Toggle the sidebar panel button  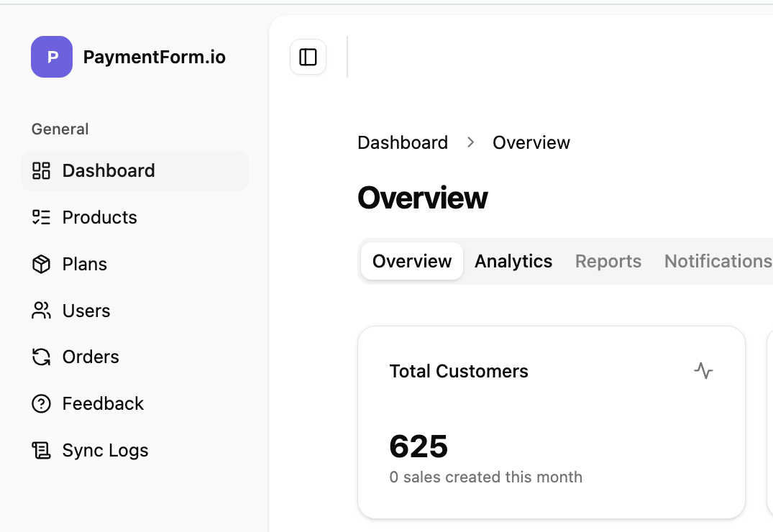[308, 57]
